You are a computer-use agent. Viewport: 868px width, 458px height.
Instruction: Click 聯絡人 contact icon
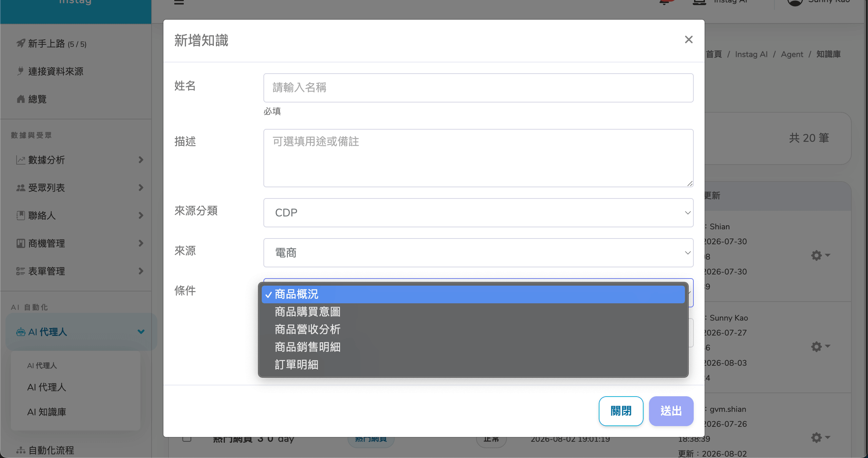(21, 216)
